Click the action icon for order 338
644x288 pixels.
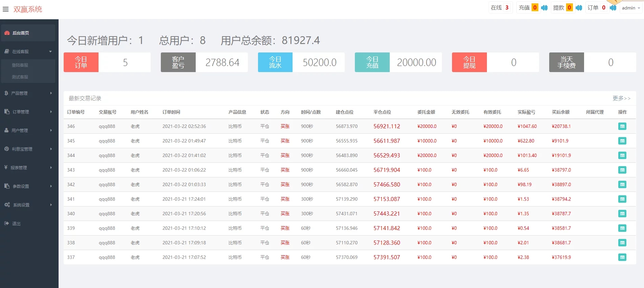pyautogui.click(x=622, y=243)
